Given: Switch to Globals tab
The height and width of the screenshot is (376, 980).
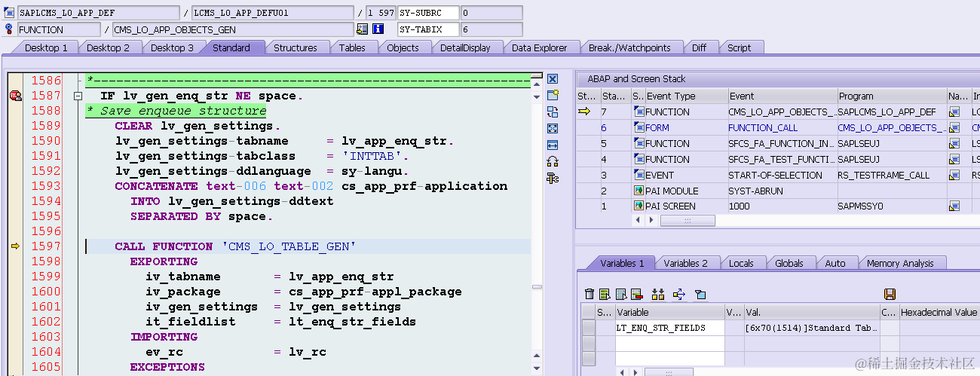Looking at the screenshot, I should [x=789, y=263].
